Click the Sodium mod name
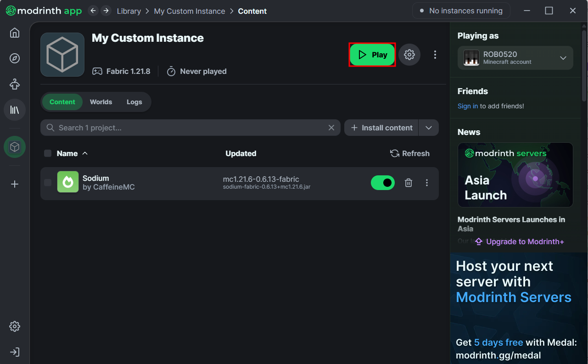The width and height of the screenshot is (588, 364). click(96, 178)
